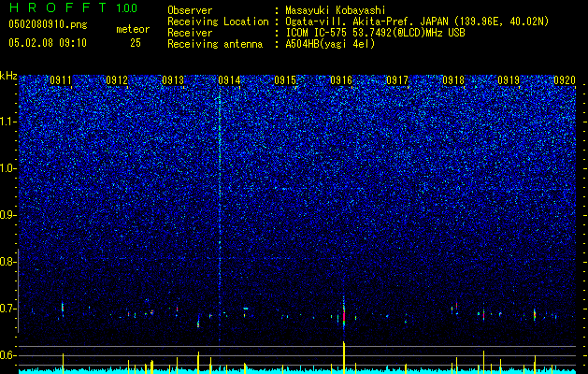The image size is (588, 374).
Task: Click the 0915 time marker
Action: pos(285,80)
